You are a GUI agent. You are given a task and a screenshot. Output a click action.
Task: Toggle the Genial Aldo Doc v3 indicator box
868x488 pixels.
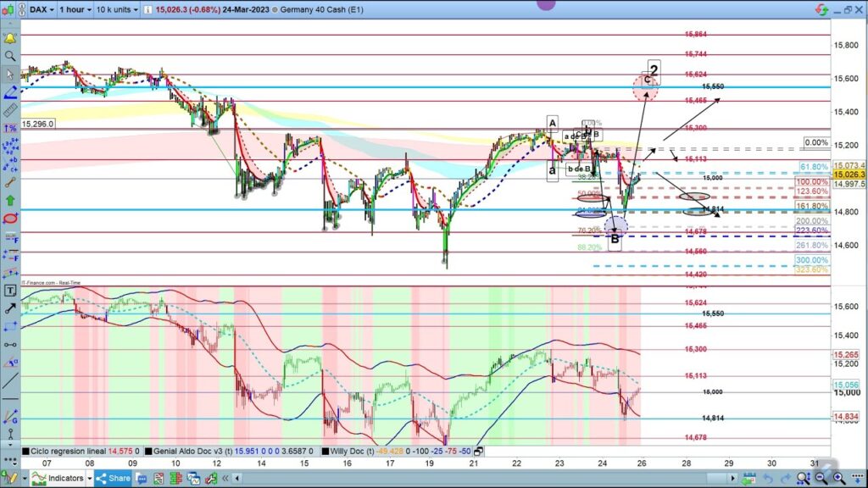click(x=150, y=452)
